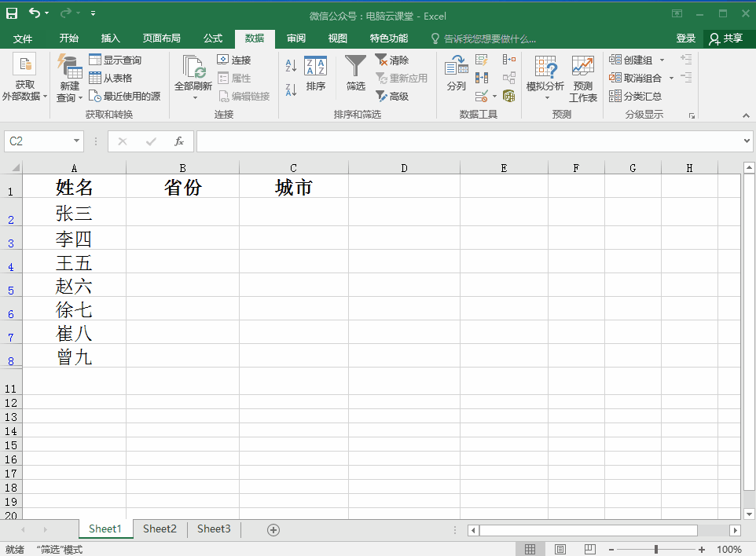Click From Table (从表格)
The image size is (756, 556).
click(110, 78)
